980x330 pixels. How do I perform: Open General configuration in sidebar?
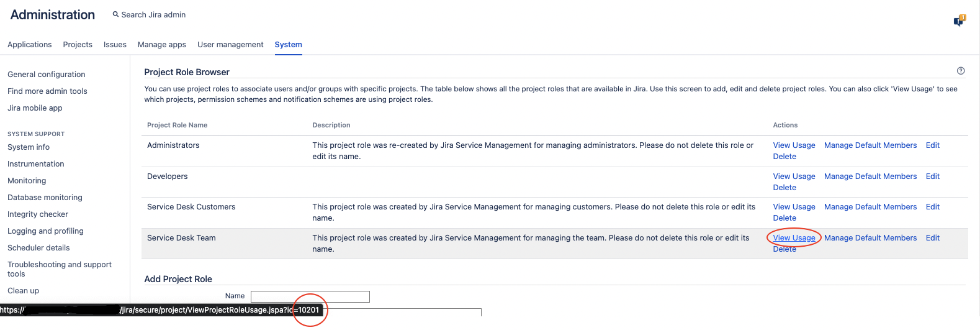click(x=47, y=75)
